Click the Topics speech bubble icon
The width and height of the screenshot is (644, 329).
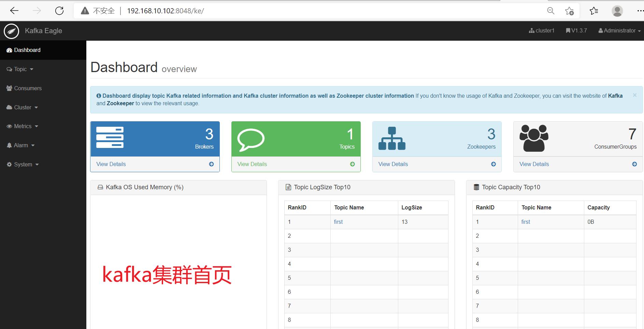(251, 140)
